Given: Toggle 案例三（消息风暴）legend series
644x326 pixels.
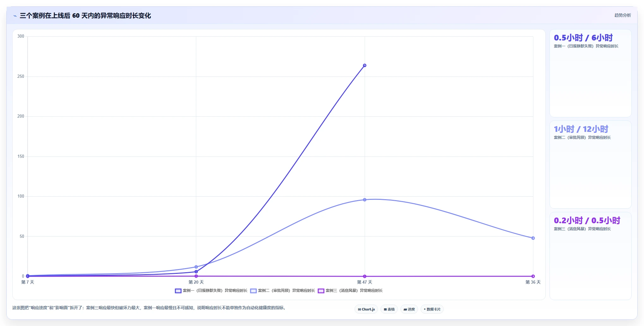Looking at the screenshot, I should point(350,291).
